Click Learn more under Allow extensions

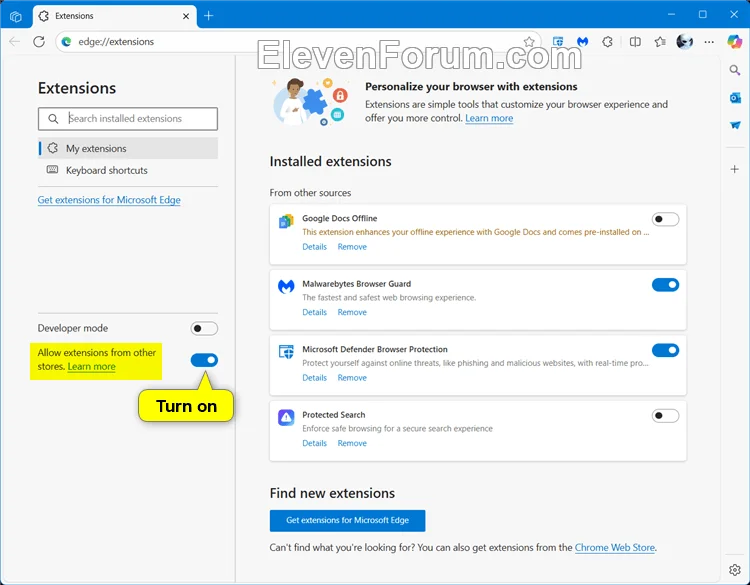tap(91, 366)
